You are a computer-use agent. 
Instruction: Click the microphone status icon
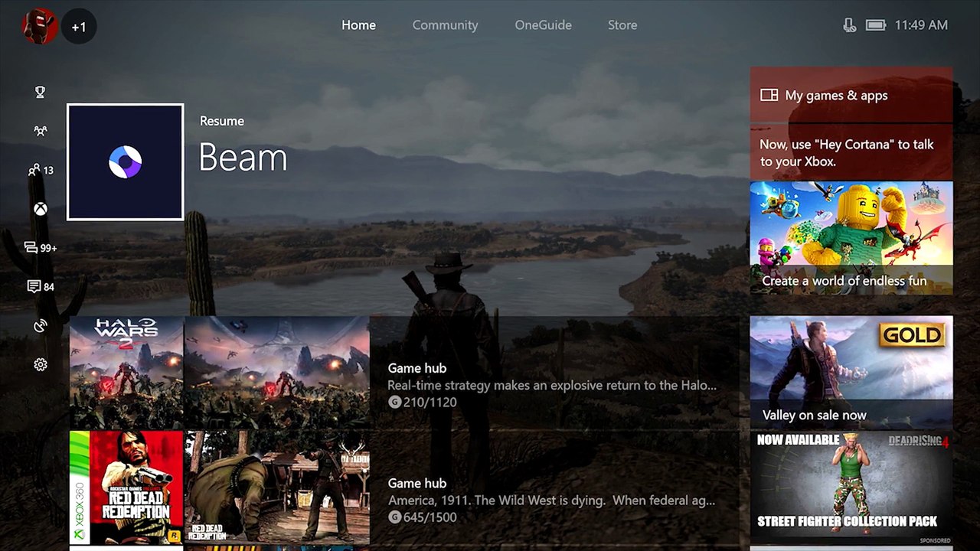849,25
